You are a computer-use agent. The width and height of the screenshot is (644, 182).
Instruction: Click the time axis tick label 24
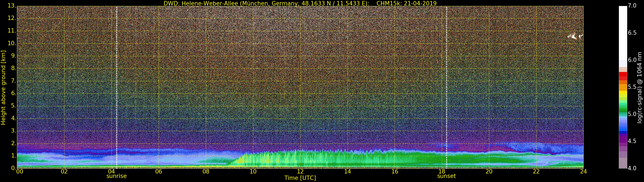(x=583, y=171)
